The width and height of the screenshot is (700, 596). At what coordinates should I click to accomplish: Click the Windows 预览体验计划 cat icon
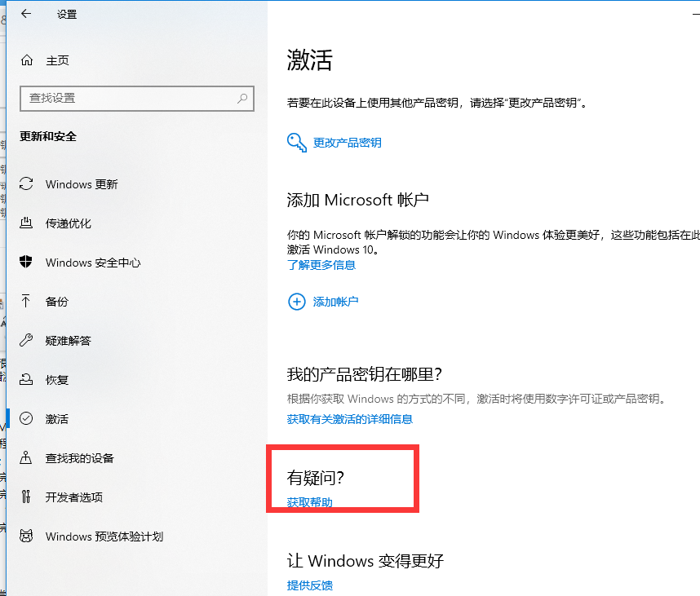(x=26, y=536)
